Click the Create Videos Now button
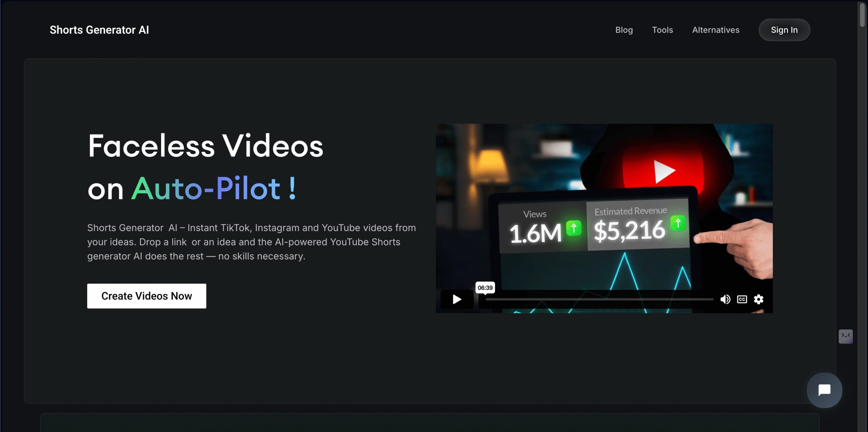Image resolution: width=868 pixels, height=432 pixels. coord(146,296)
